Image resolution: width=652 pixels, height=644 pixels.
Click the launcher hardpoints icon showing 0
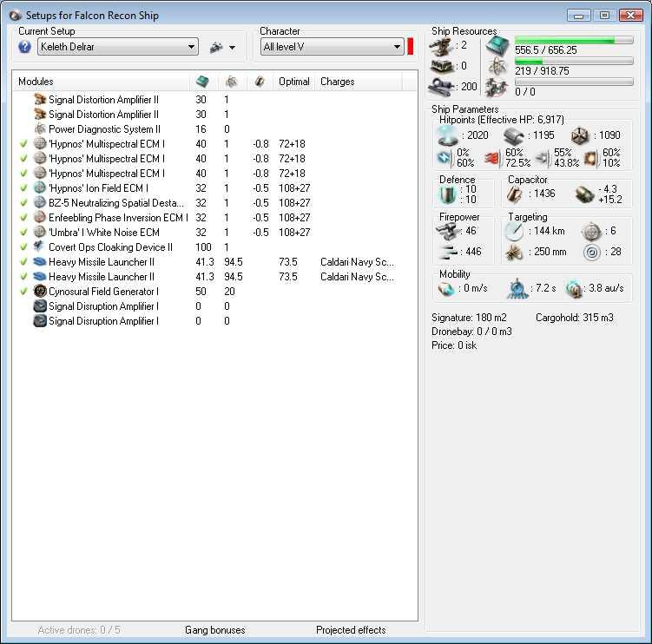coord(441,66)
